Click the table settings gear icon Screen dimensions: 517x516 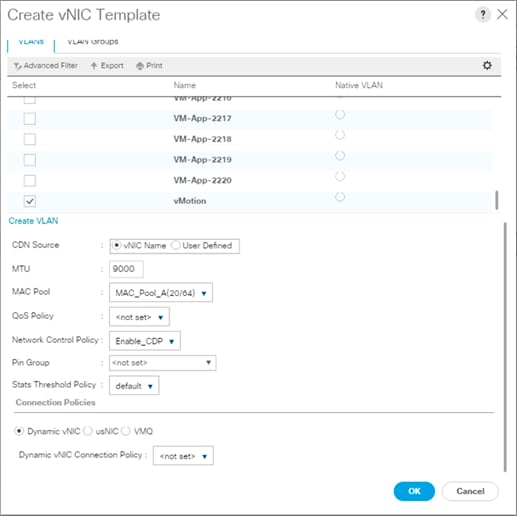(x=487, y=65)
